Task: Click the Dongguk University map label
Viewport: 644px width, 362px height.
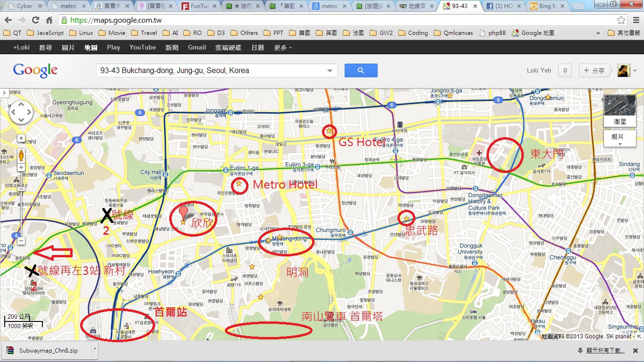Action: tap(470, 249)
